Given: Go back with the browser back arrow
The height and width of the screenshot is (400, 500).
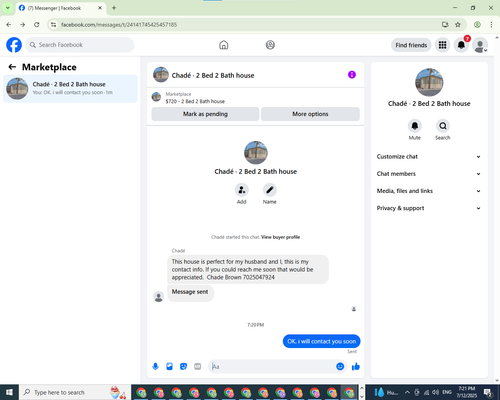Looking at the screenshot, I should pyautogui.click(x=9, y=25).
